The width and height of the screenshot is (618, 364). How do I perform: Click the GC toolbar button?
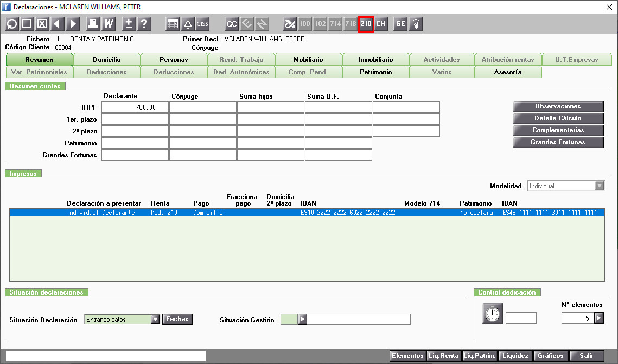coord(232,24)
